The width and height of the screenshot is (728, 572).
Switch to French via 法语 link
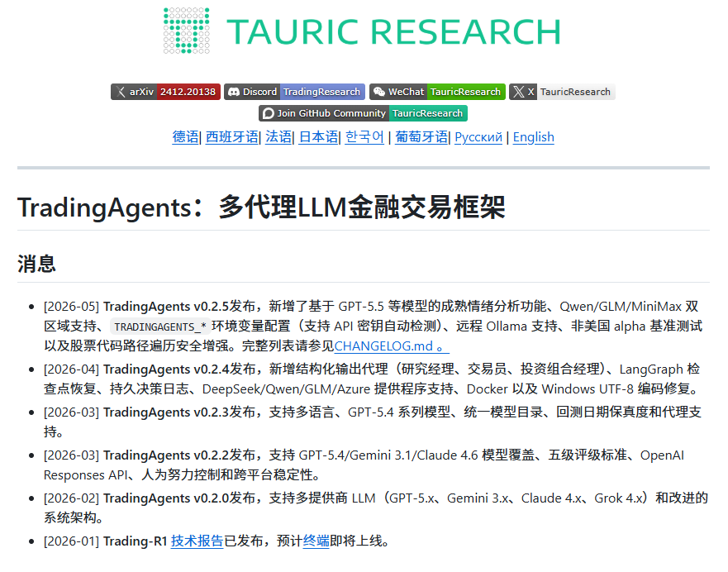[278, 137]
